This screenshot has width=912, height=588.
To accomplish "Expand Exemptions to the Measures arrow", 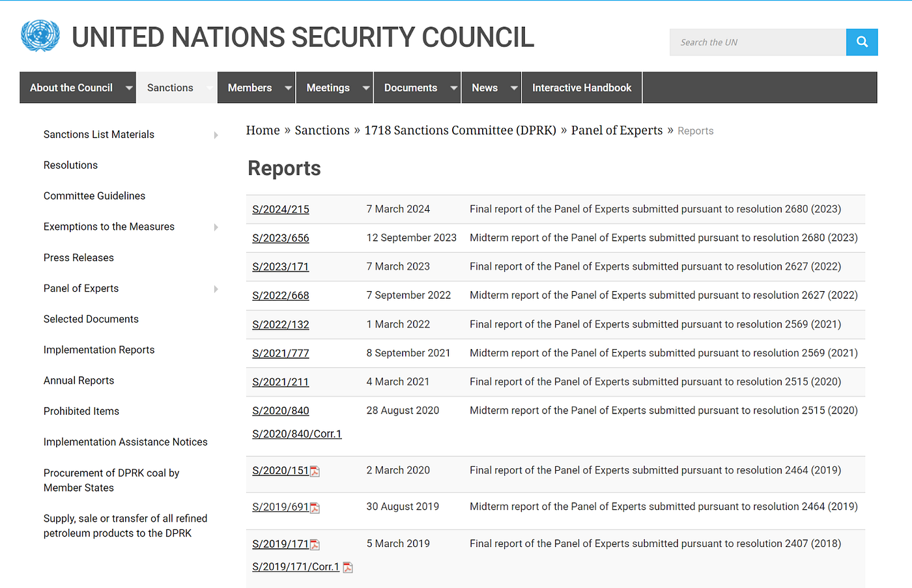I will 216,227.
